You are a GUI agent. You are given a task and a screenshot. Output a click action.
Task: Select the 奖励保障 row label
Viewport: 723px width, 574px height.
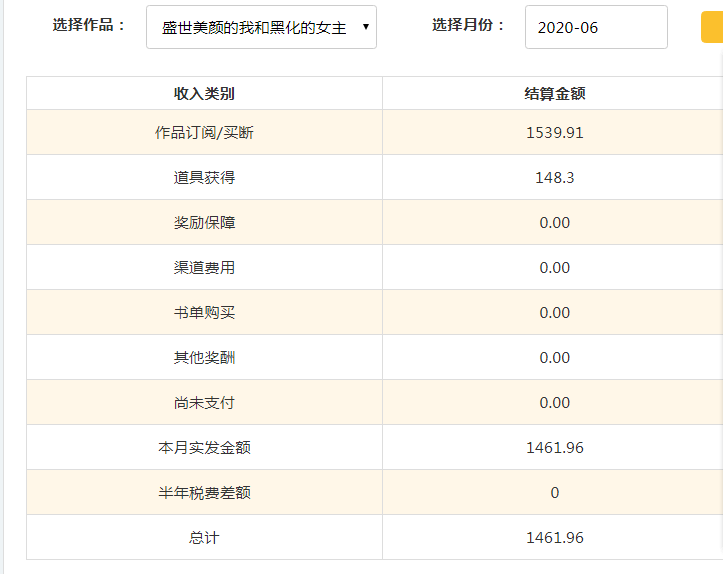[204, 223]
